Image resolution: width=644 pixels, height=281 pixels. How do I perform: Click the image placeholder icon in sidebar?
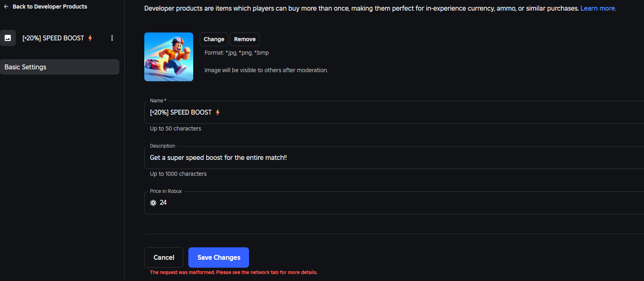[8, 38]
